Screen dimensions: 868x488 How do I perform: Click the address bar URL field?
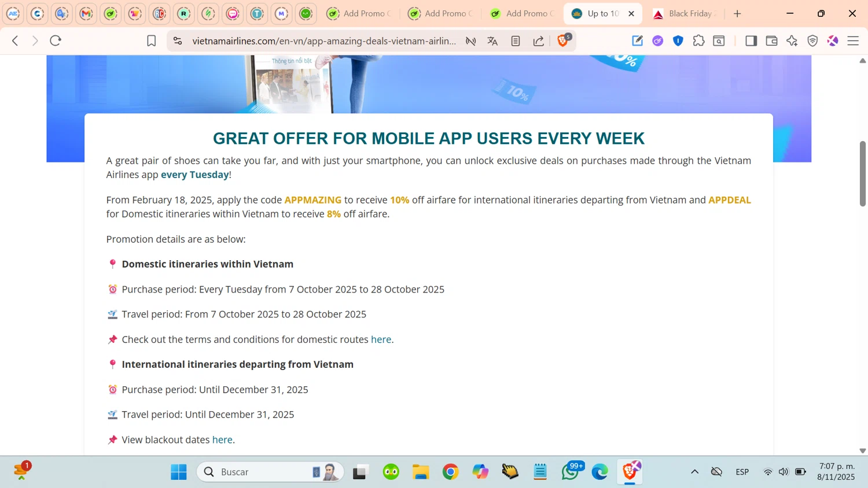pyautogui.click(x=324, y=41)
